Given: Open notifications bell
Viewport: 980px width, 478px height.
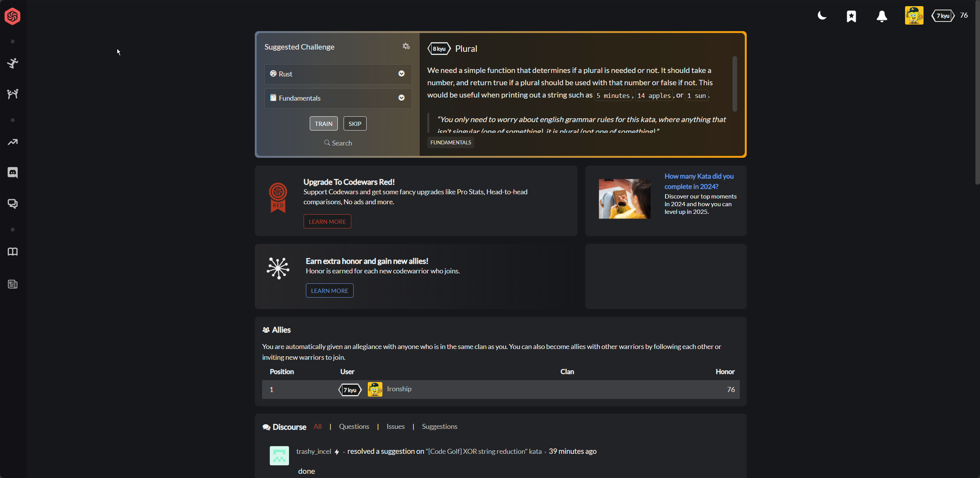Looking at the screenshot, I should coord(882,16).
